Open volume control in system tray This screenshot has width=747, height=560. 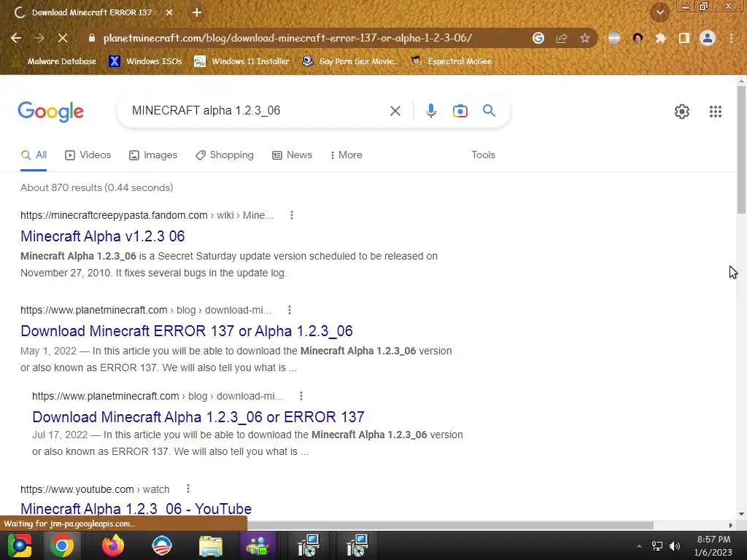point(675,546)
